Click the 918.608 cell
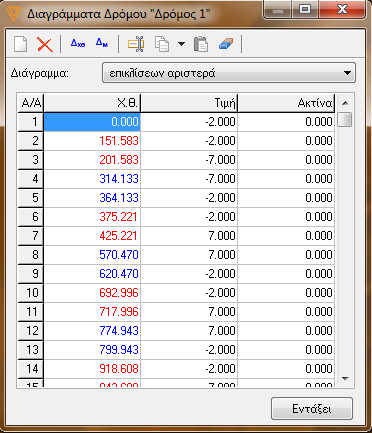Image resolution: width=372 pixels, height=433 pixels. coord(92,369)
